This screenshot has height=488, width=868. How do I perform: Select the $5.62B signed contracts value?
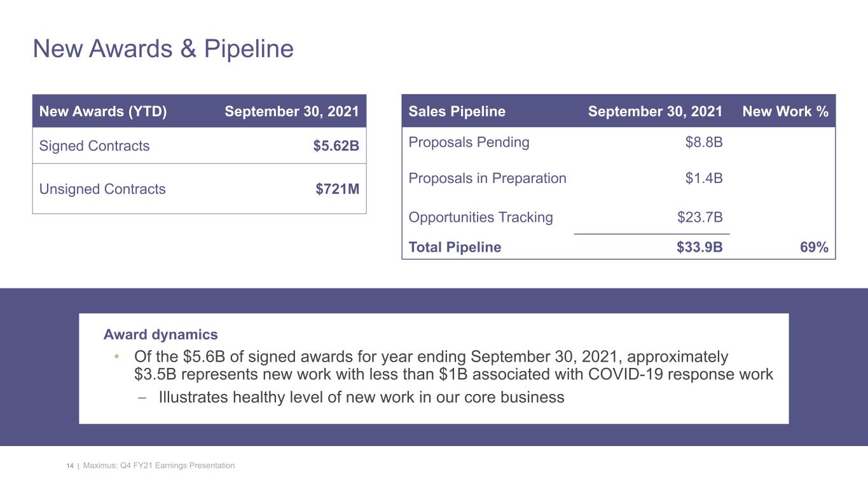coord(336,146)
